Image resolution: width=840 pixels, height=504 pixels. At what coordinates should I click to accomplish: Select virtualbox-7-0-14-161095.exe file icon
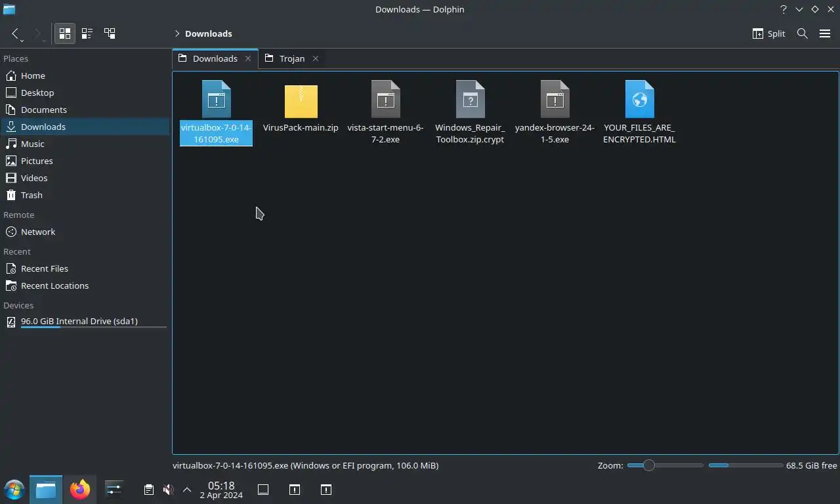point(217,99)
